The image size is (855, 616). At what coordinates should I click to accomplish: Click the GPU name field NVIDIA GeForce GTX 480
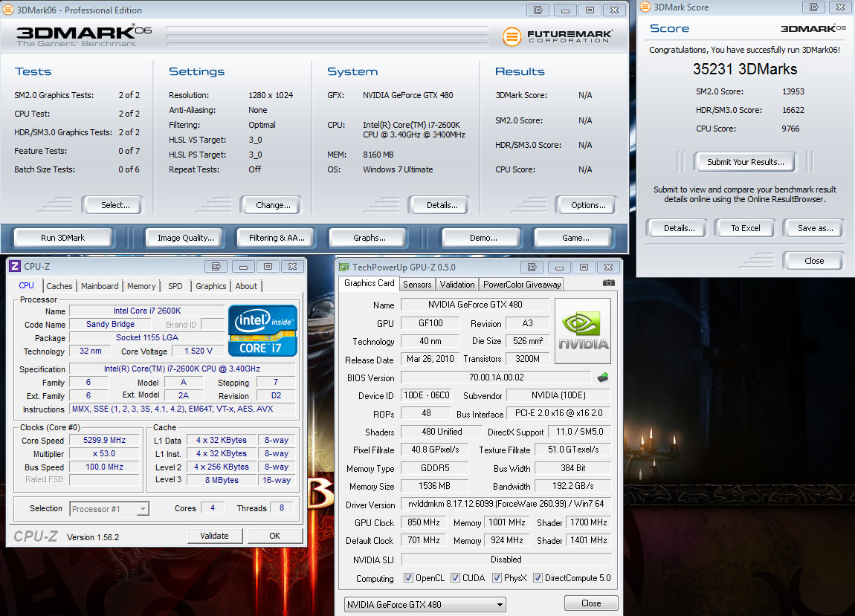click(x=475, y=305)
